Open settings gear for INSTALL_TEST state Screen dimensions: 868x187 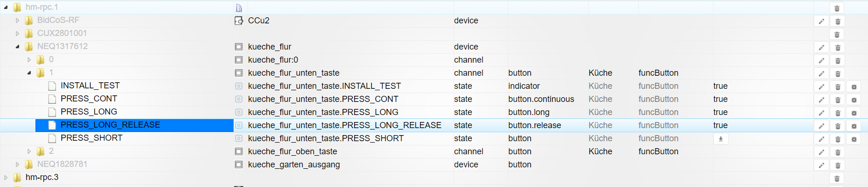pos(854,87)
